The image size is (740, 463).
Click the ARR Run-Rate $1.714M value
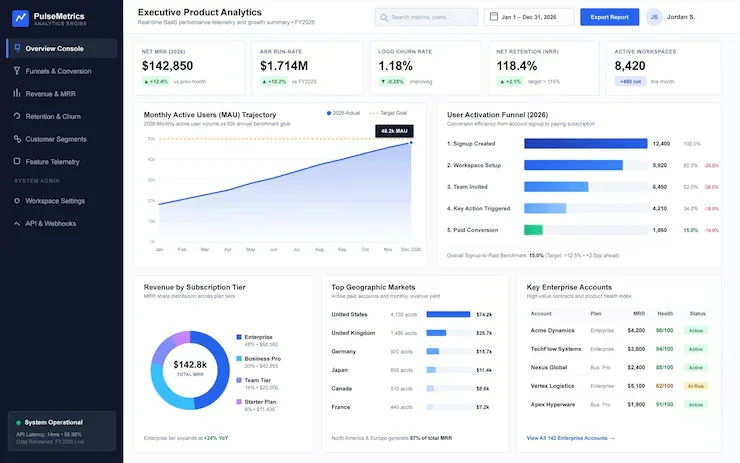[284, 66]
